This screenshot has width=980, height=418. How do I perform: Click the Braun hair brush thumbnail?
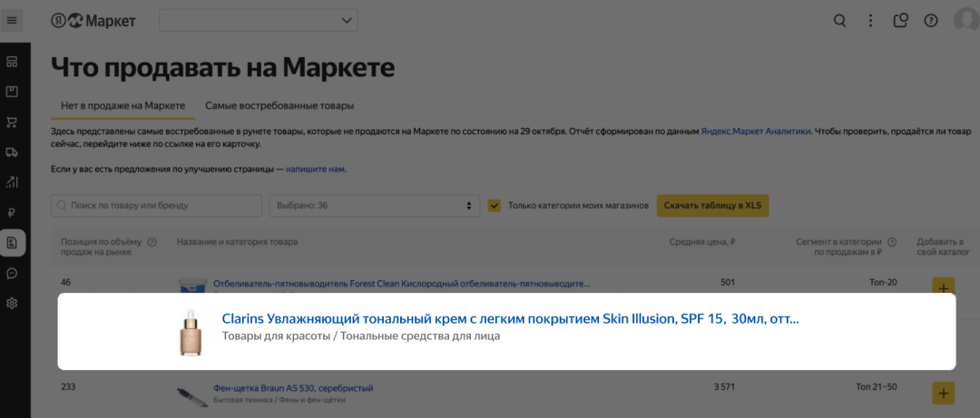[191, 395]
